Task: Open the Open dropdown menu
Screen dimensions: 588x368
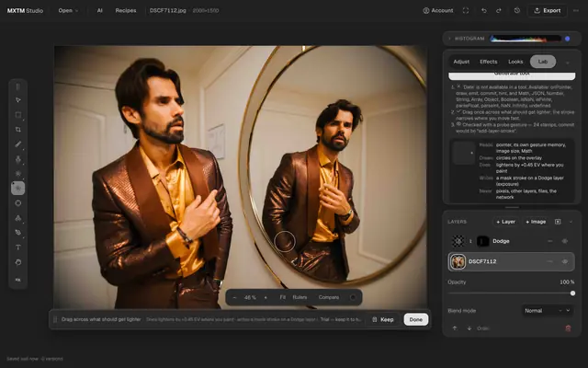Action: click(x=68, y=10)
